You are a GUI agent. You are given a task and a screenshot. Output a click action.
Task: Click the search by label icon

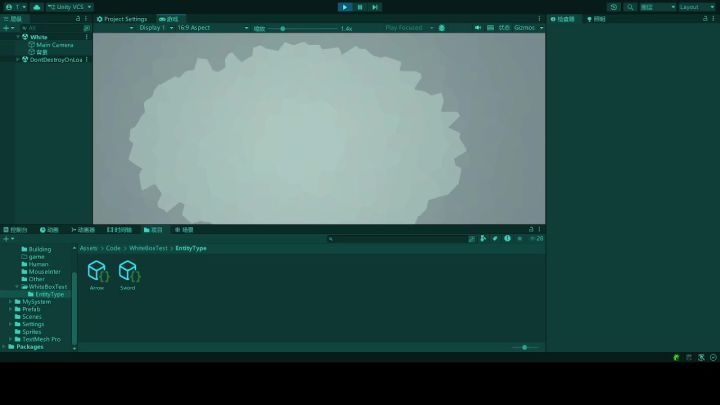pyautogui.click(x=495, y=238)
